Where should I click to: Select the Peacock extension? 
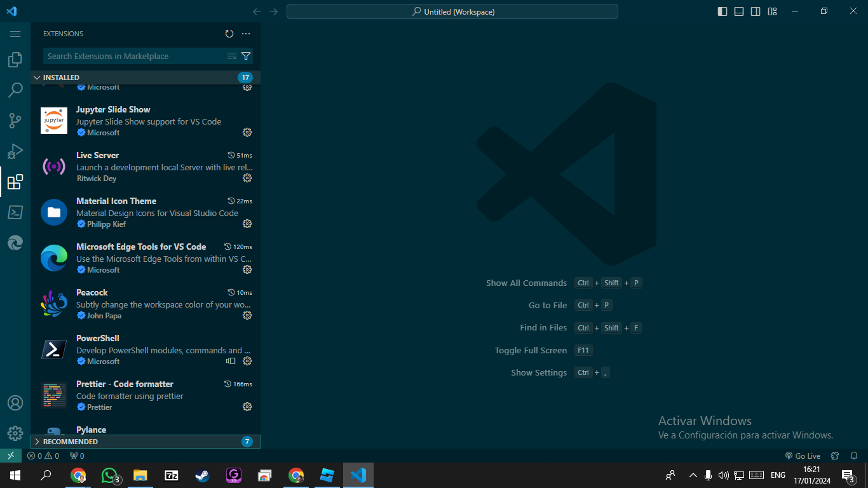(x=146, y=304)
